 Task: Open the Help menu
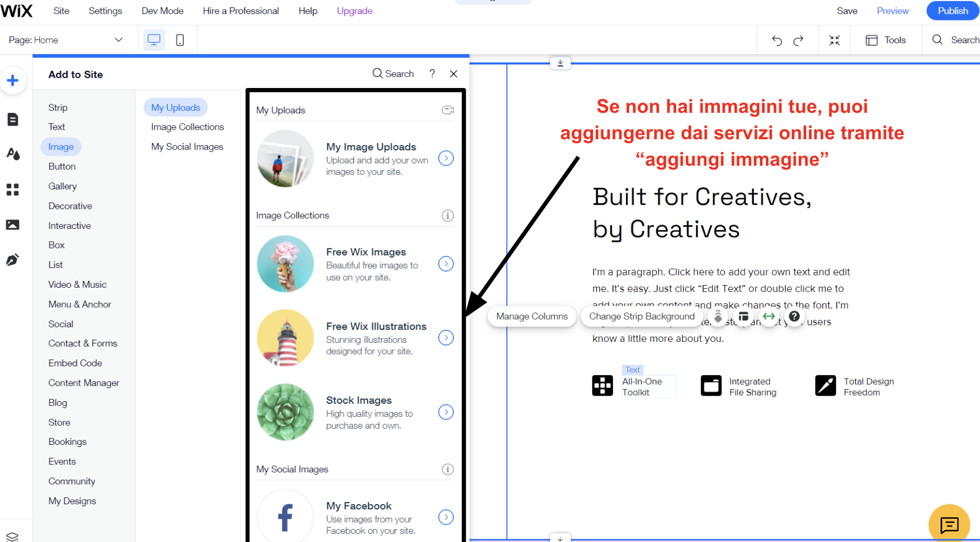[x=308, y=11]
